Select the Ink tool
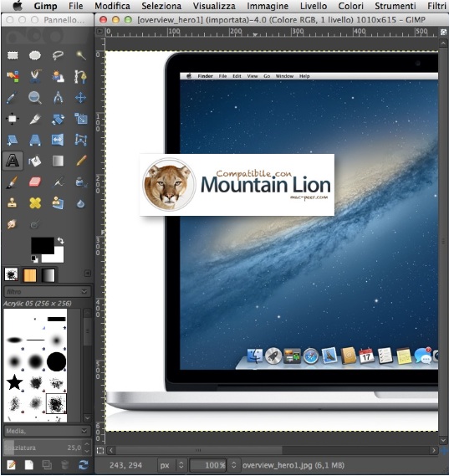This screenshot has height=476, width=449. tap(80, 182)
